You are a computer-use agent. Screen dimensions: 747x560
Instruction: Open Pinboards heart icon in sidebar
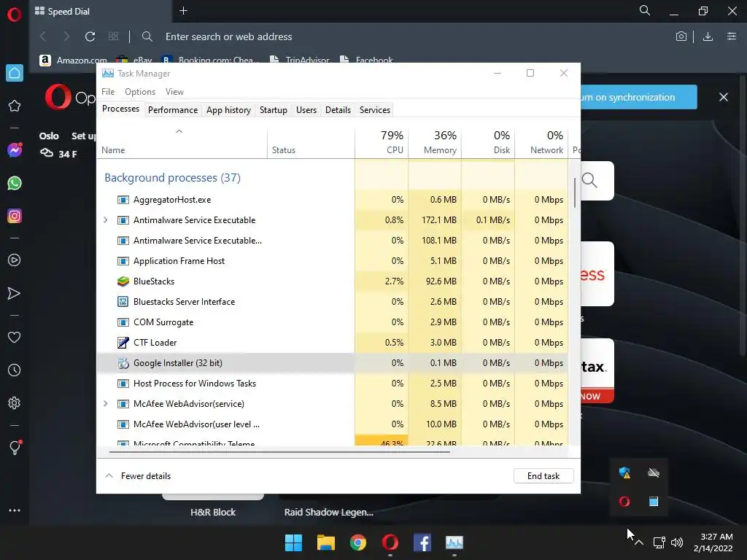pyautogui.click(x=15, y=337)
